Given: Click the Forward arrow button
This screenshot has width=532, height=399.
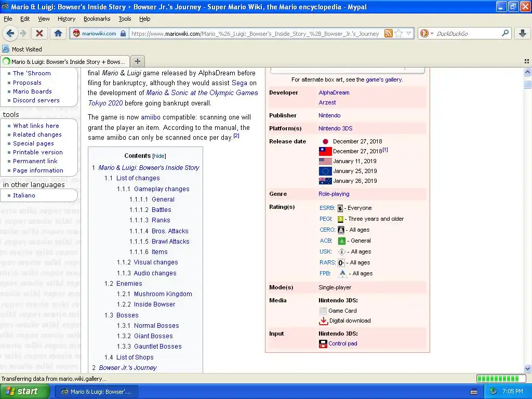Looking at the screenshot, I should 23,33.
